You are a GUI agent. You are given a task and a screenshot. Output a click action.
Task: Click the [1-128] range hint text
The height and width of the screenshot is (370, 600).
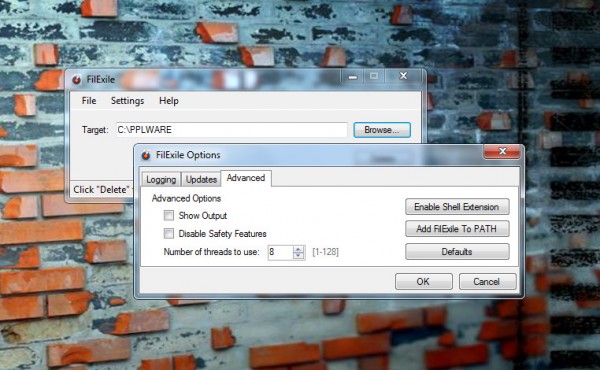tap(325, 252)
